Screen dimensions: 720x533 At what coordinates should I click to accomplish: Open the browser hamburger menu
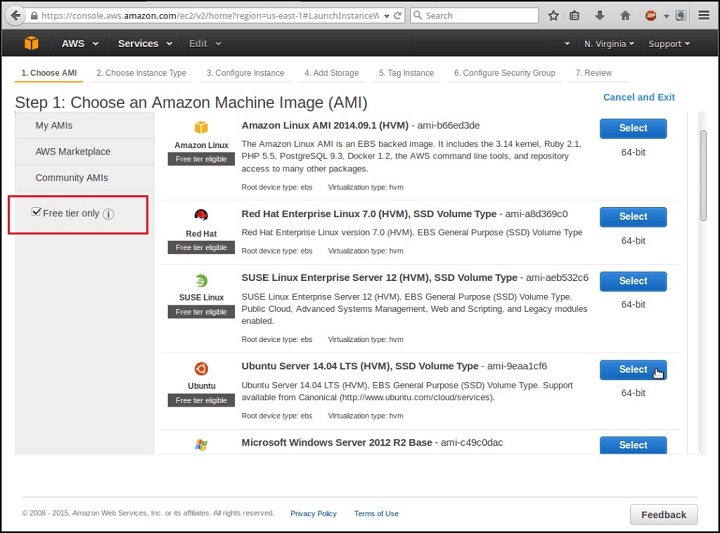[704, 16]
